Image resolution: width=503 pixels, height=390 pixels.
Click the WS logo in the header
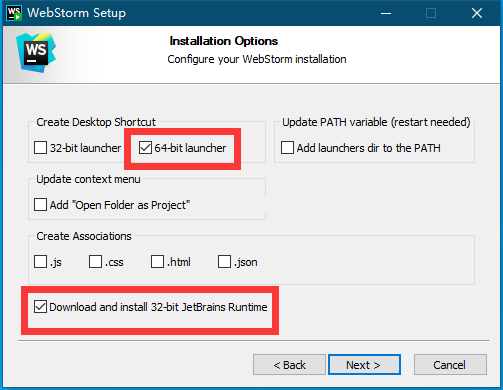(36, 53)
